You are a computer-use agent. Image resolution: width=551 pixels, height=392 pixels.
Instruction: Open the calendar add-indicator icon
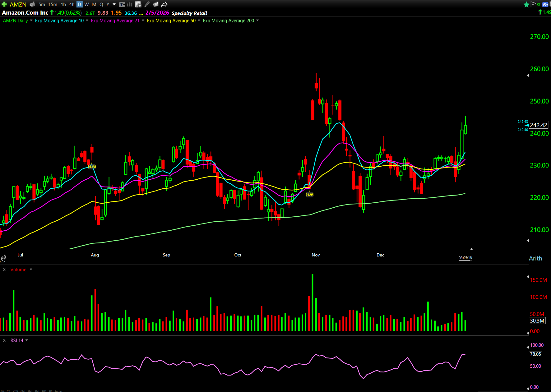[138, 4]
